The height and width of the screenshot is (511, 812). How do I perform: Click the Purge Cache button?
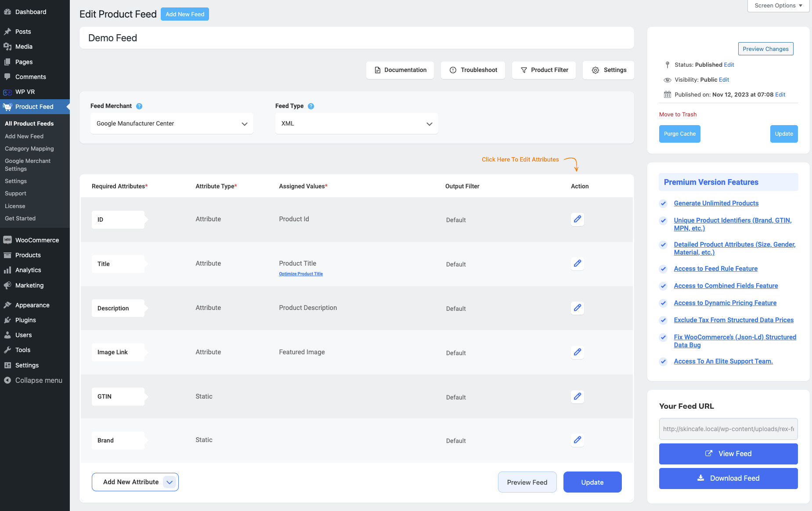679,134
